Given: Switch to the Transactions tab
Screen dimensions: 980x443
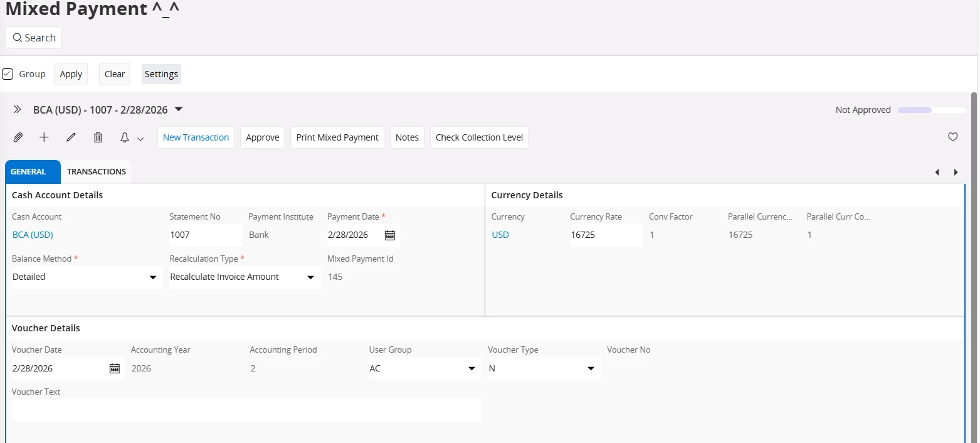Looking at the screenshot, I should 97,171.
